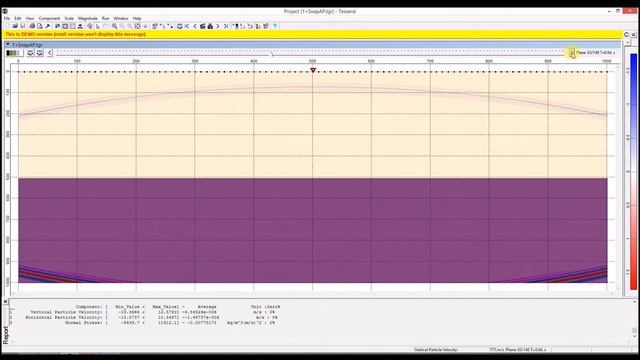Collapse the 1+SnapAP.tgr window triangle
Image resolution: width=640 pixels, height=360 pixels.
(8, 44)
